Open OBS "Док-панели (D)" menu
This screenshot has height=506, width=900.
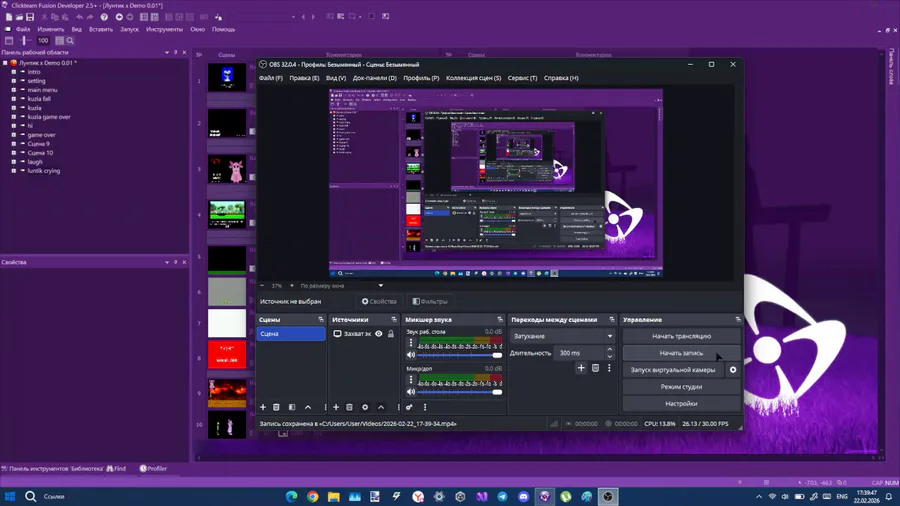tap(374, 78)
